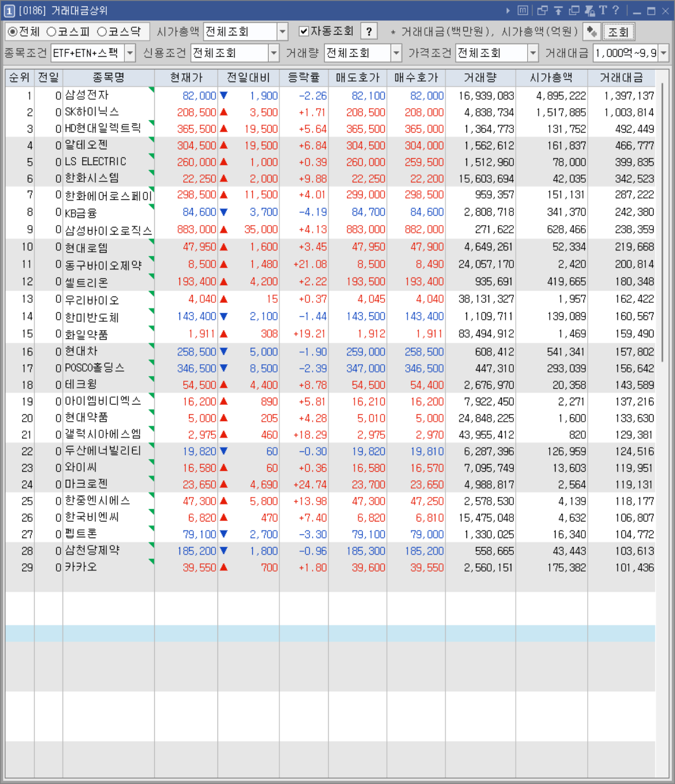Select the 아이엠비디엑스 stock name
The width and height of the screenshot is (675, 784).
tap(103, 401)
